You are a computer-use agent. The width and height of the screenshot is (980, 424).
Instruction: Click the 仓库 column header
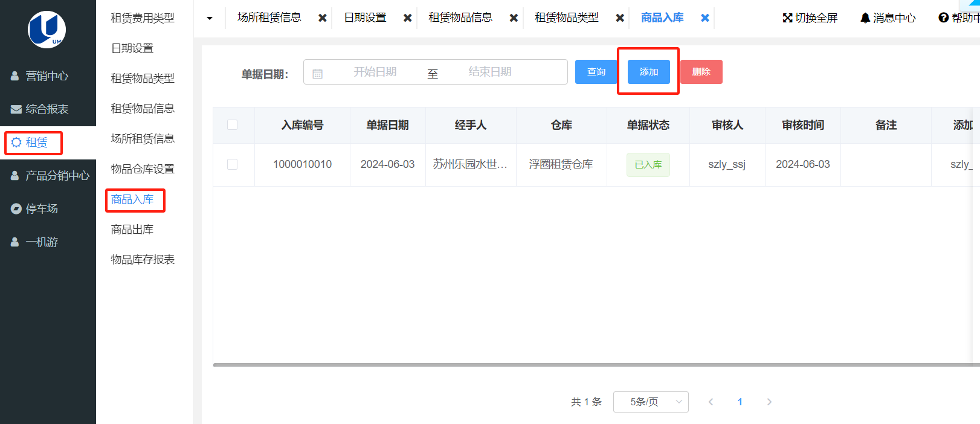[x=561, y=125]
